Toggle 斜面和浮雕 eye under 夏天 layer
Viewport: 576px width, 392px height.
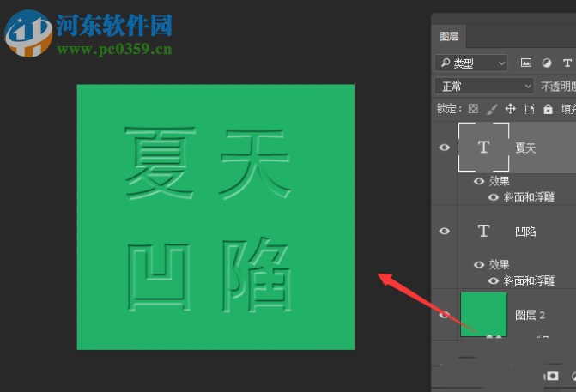[494, 197]
